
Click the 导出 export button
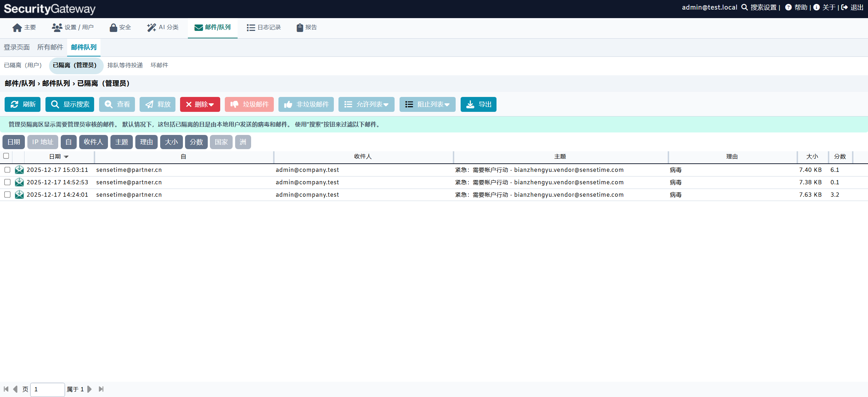(478, 104)
